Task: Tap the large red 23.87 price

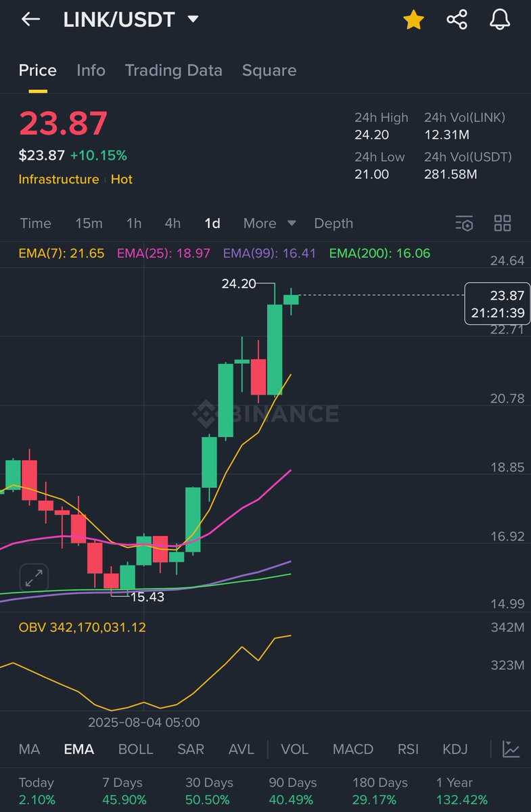Action: pyautogui.click(x=63, y=123)
